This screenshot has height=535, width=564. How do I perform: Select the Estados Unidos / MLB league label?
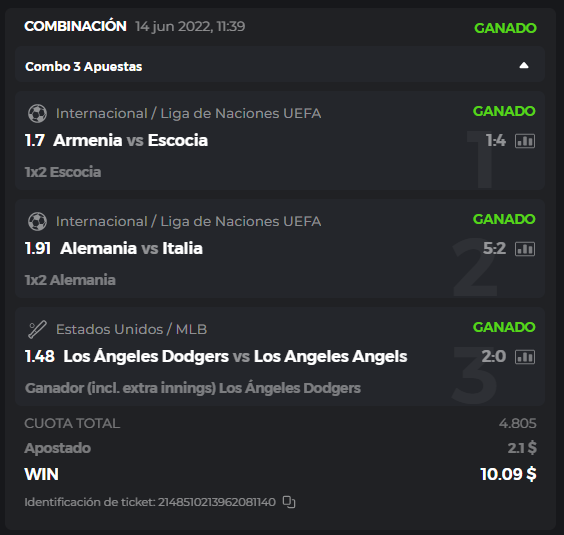[132, 329]
